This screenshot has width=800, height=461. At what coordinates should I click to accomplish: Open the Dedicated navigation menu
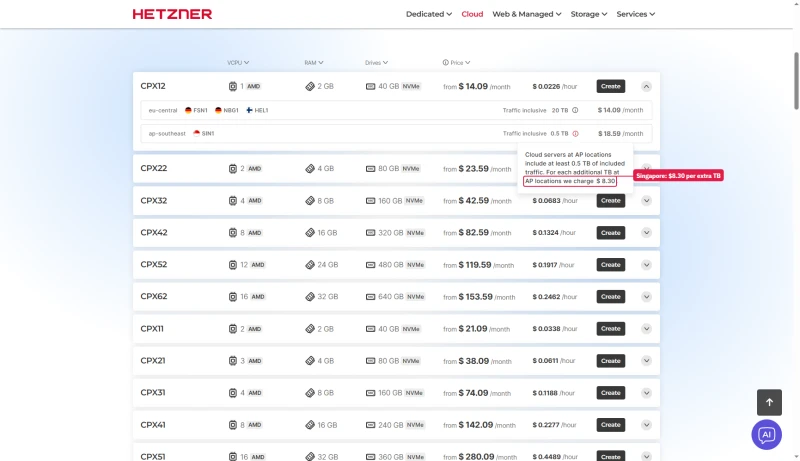pyautogui.click(x=429, y=14)
